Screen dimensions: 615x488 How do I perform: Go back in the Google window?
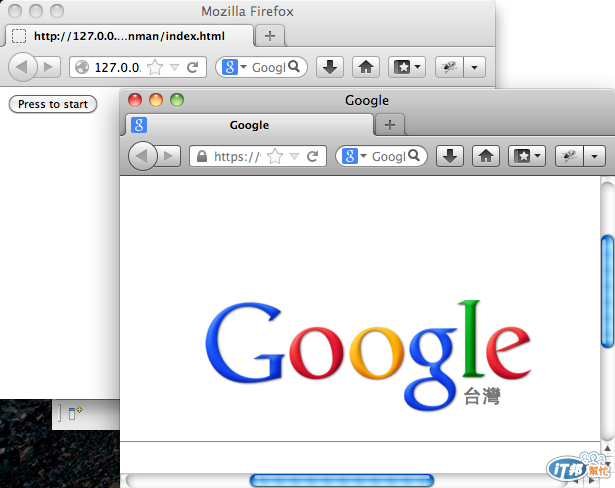143,156
